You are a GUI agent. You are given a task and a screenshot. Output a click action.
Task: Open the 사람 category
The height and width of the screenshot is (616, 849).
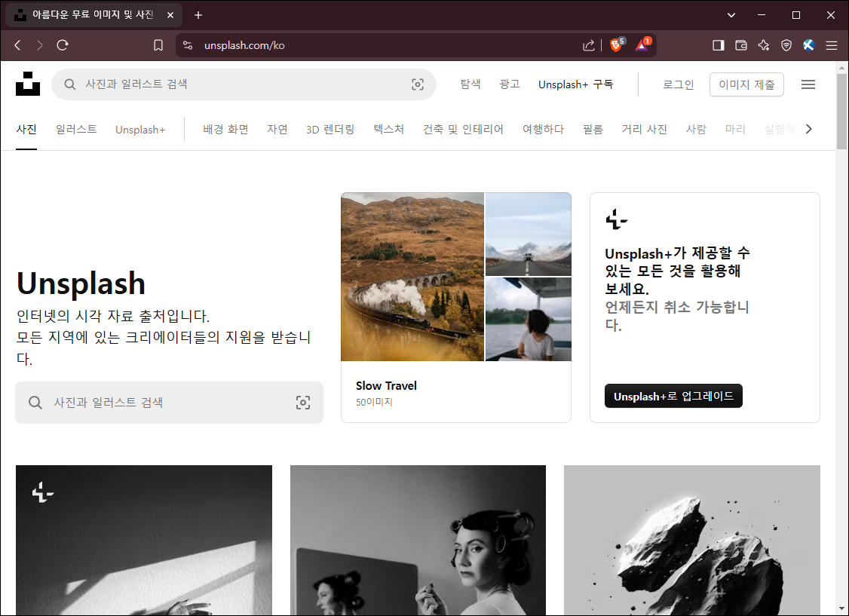pos(696,130)
